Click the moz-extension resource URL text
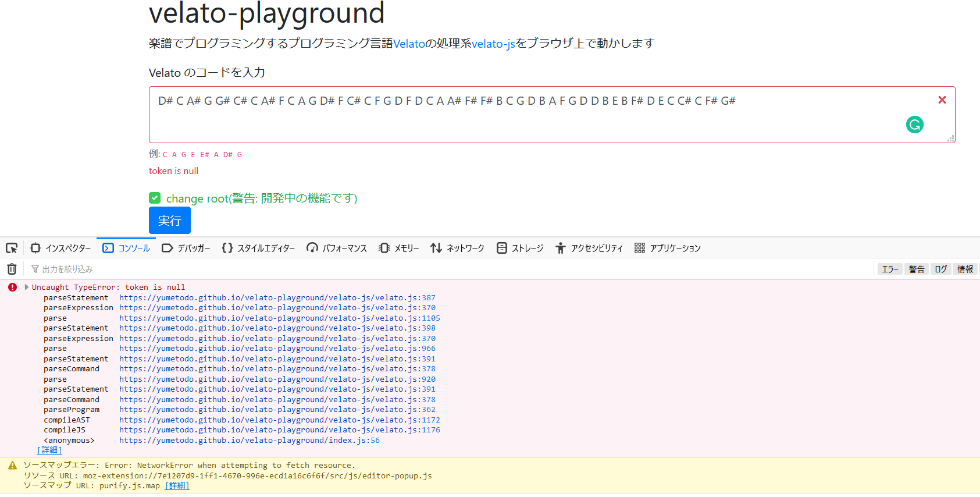 (x=257, y=476)
